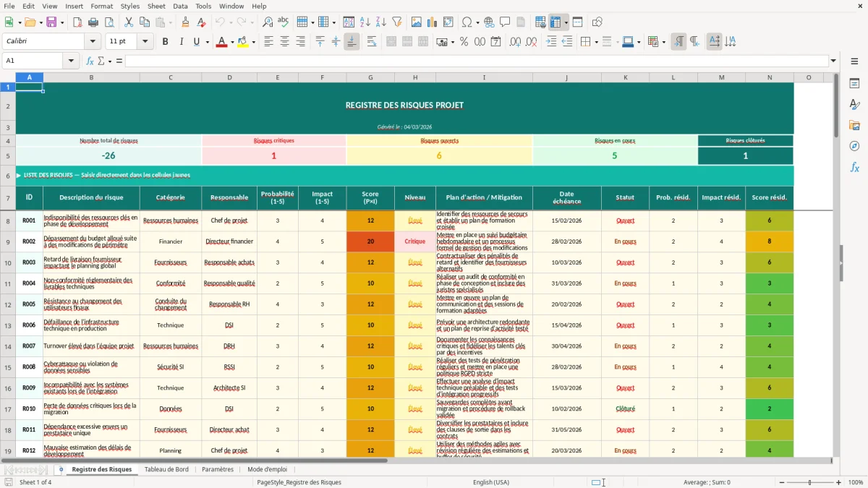Click the zoom slider in status bar
The width and height of the screenshot is (868, 488).
click(x=810, y=482)
